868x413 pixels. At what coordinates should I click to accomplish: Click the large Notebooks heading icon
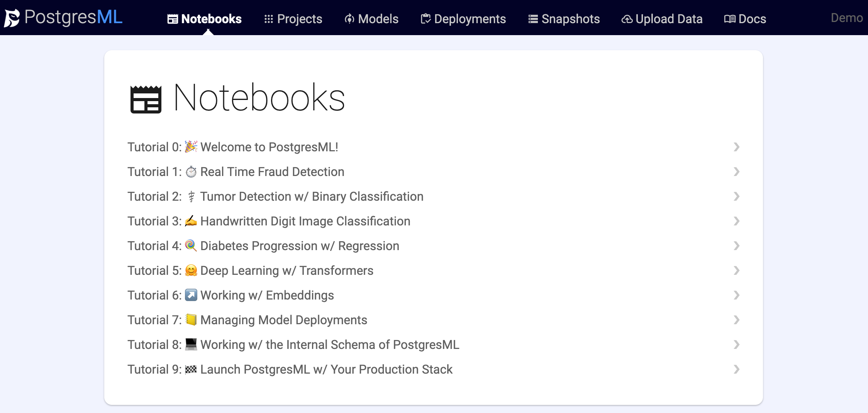tap(146, 99)
